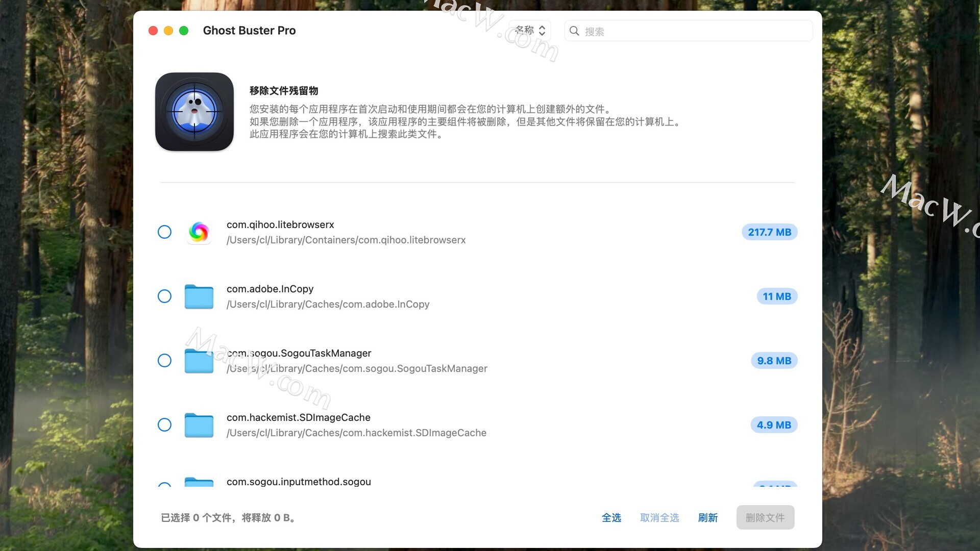Select the com.hackemist.SDImageCache radio button
980x551 pixels.
164,425
